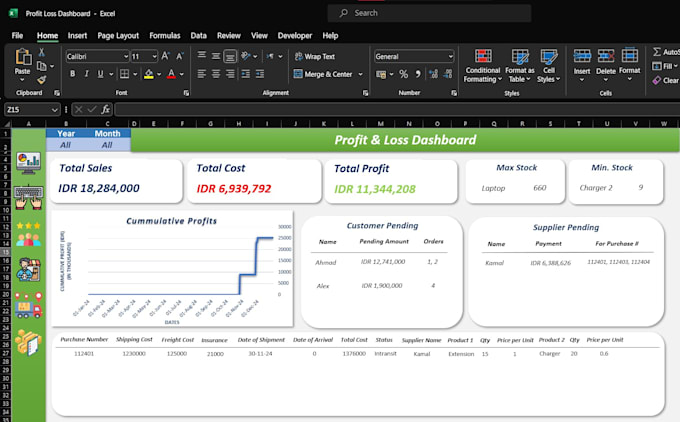Viewport: 680px width, 422px height.
Task: Apply Comma Style number format
Action: tap(418, 75)
